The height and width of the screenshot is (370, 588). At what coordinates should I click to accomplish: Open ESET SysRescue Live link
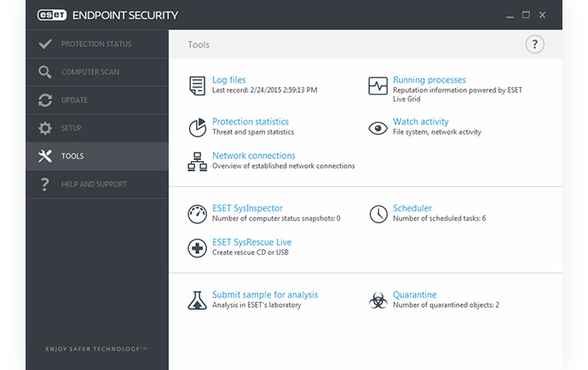(x=252, y=242)
